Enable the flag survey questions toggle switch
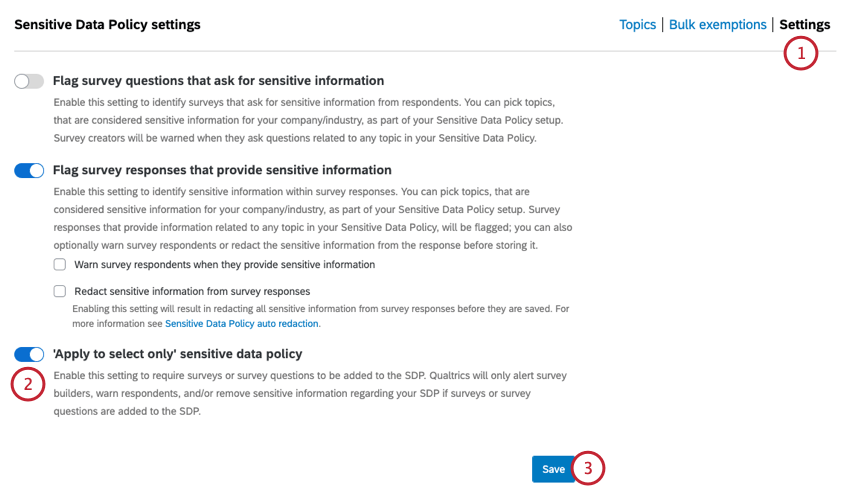 29,81
